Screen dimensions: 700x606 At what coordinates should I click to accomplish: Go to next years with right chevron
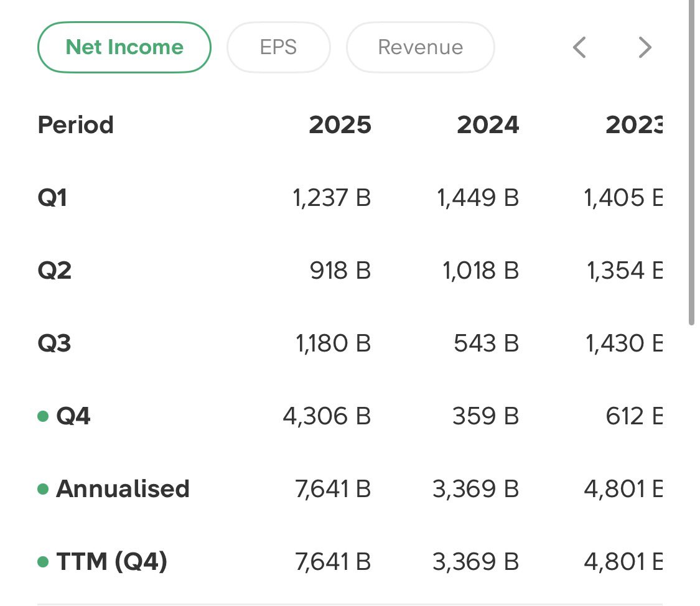pos(645,47)
